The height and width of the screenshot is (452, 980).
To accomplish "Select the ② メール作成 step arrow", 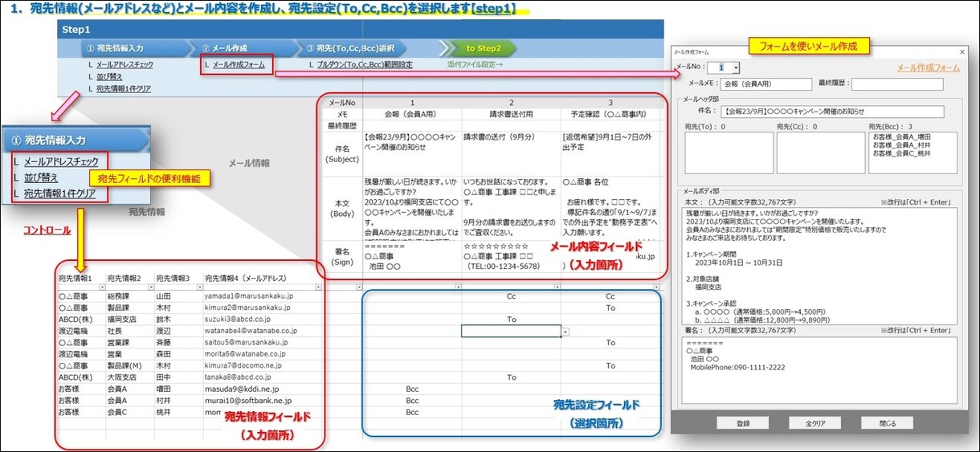I will coord(245,48).
